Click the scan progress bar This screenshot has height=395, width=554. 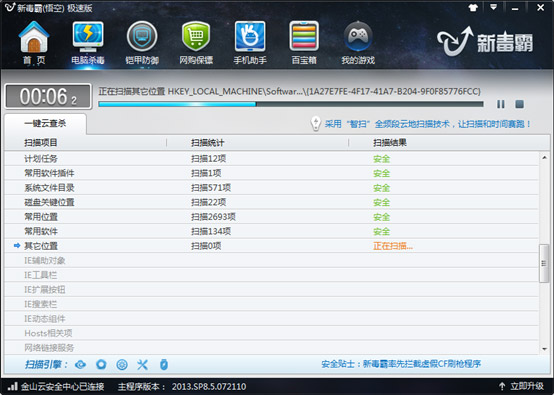point(291,104)
